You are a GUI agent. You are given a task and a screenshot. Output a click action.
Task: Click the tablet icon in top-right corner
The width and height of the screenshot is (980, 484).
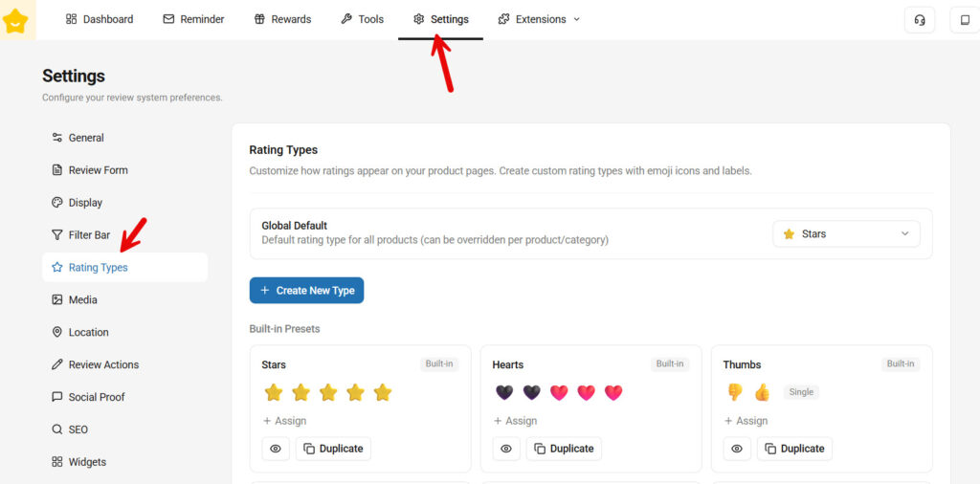click(x=965, y=19)
